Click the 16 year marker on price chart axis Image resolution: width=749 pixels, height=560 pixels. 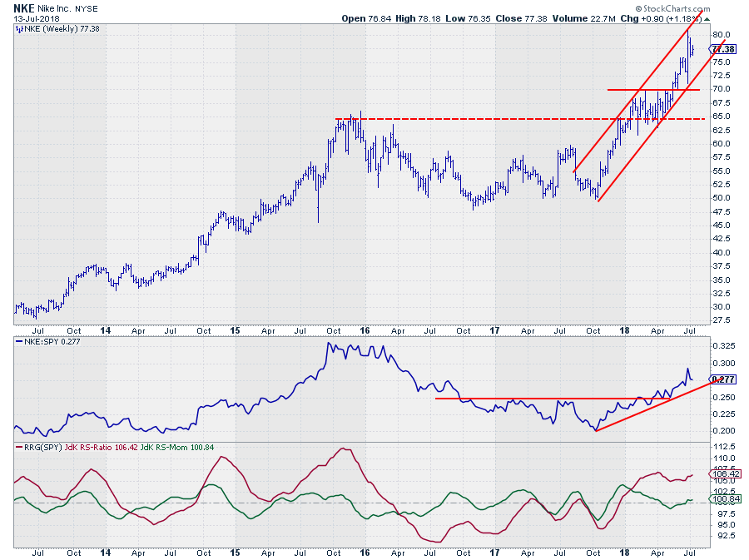click(365, 330)
